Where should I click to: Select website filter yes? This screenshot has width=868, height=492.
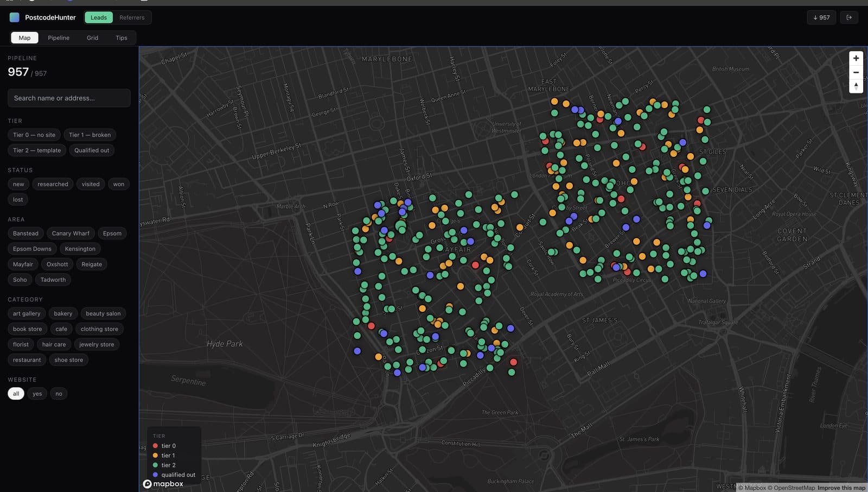pyautogui.click(x=37, y=394)
